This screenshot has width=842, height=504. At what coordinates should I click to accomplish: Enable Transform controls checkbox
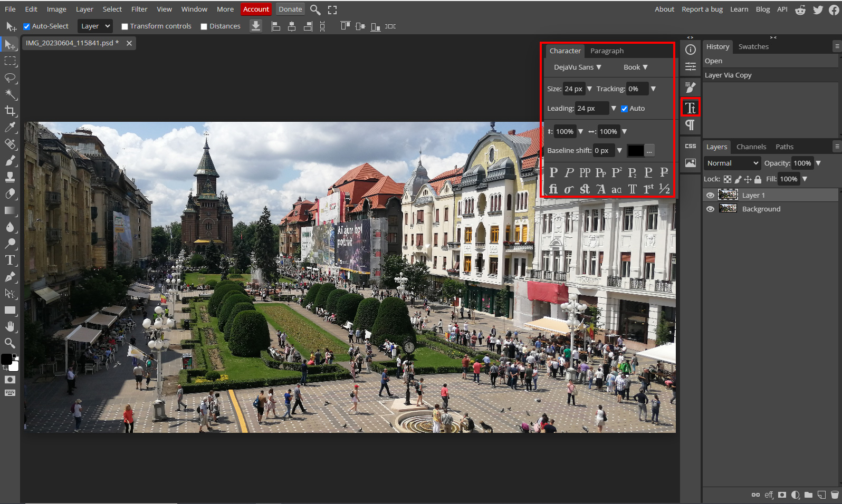[125, 26]
